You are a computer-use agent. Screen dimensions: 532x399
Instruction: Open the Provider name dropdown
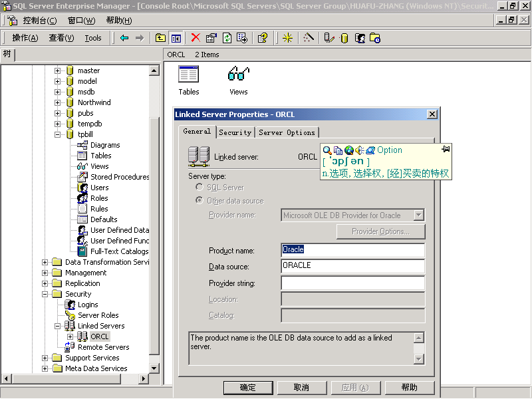point(418,215)
